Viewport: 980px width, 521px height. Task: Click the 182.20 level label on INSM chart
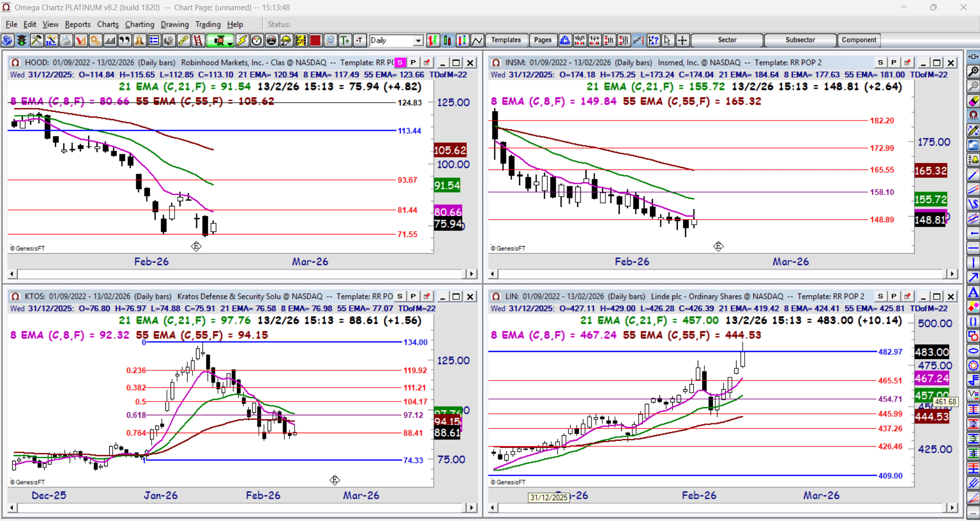[x=882, y=121]
